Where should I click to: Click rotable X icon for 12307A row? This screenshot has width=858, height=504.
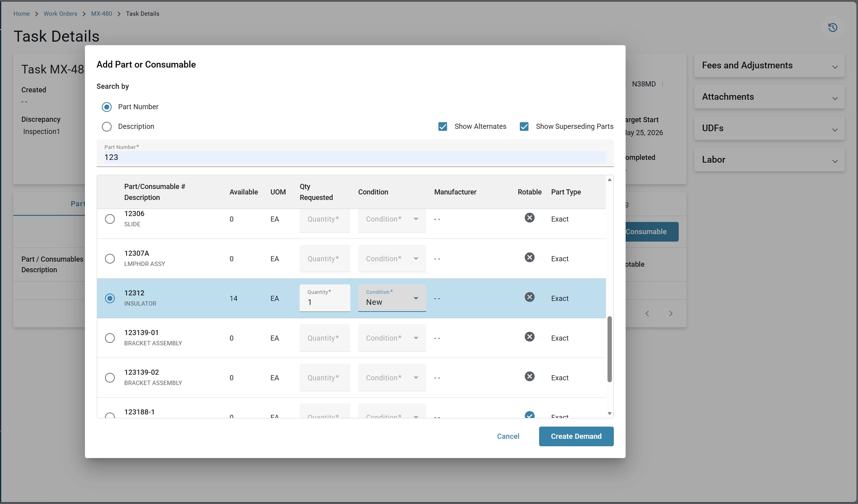point(530,257)
